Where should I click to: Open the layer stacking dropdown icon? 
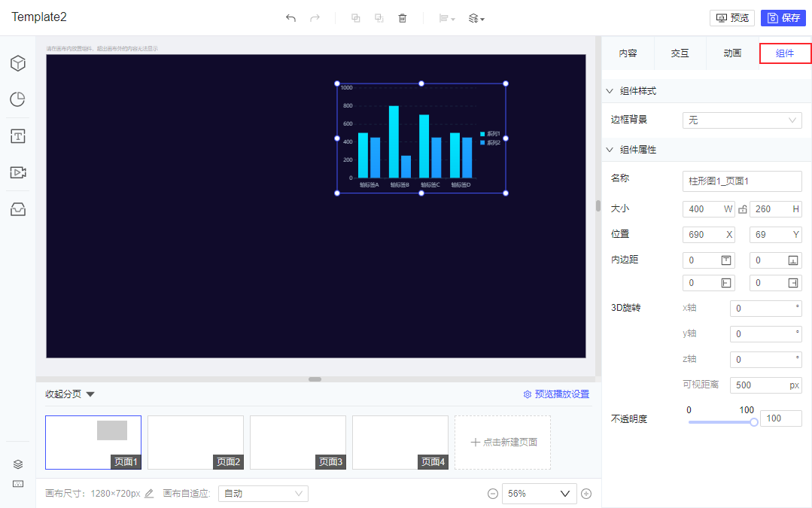476,19
